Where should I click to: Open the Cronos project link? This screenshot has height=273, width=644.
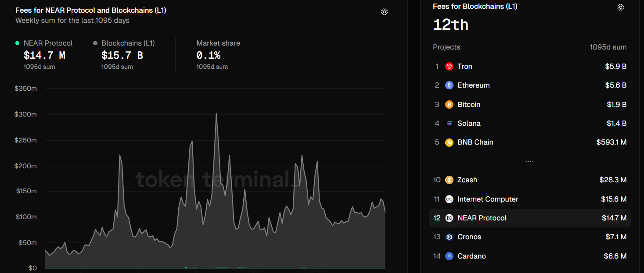coord(469,237)
